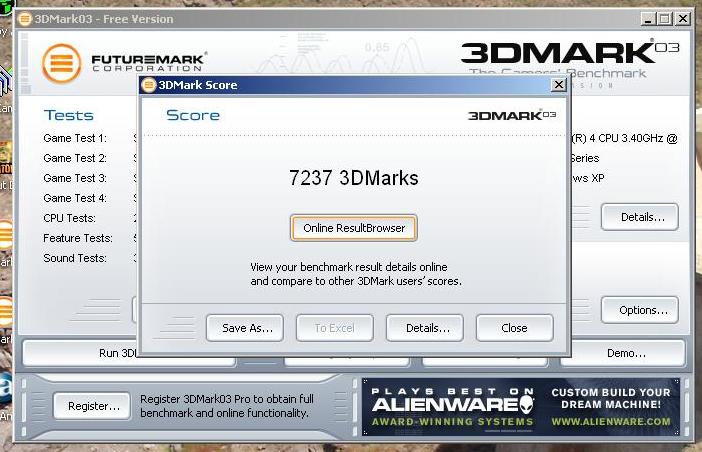Click the 3DMARK03 logo in score dialog

tap(512, 115)
